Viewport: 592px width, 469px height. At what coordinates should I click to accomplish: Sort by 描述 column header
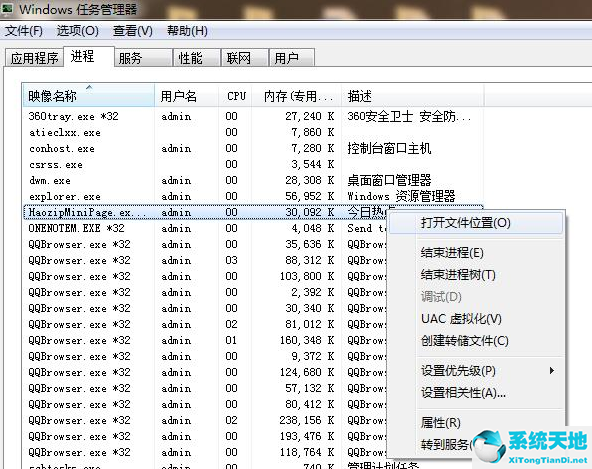coord(413,96)
